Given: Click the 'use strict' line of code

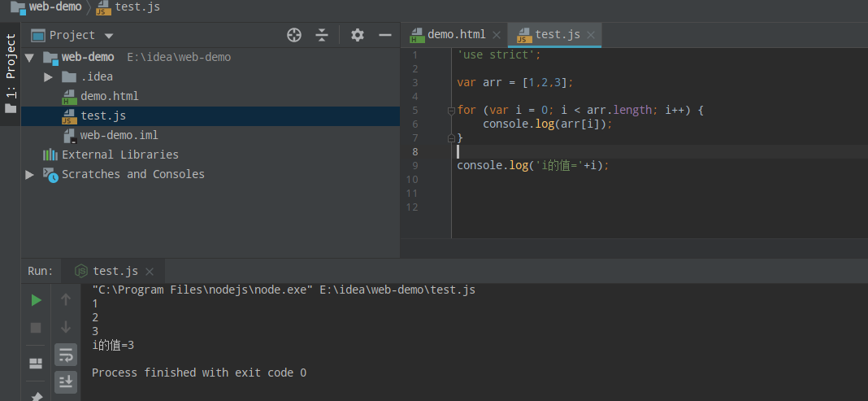Looking at the screenshot, I should click(499, 54).
